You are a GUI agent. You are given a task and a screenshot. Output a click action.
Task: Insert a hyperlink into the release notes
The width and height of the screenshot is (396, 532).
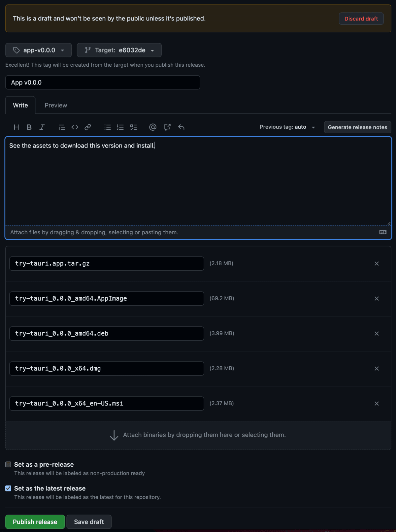click(x=87, y=127)
